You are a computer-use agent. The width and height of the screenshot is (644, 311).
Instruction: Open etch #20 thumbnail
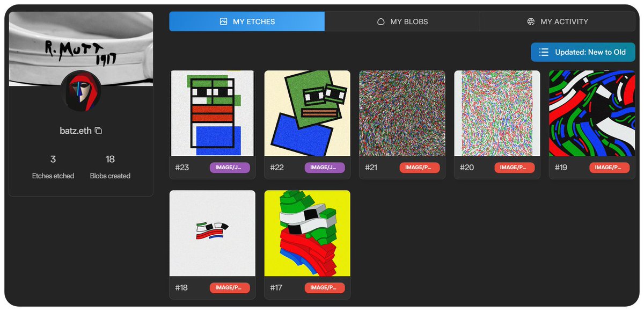coord(497,113)
